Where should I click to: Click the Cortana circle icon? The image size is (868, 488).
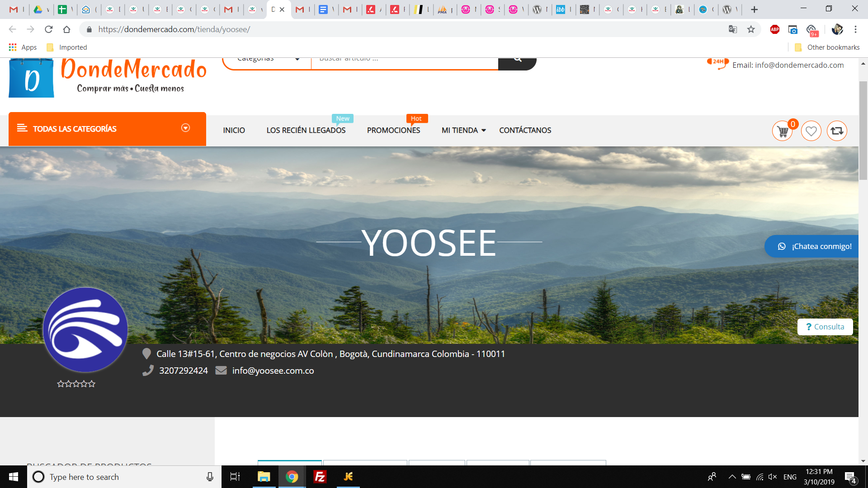point(38,477)
